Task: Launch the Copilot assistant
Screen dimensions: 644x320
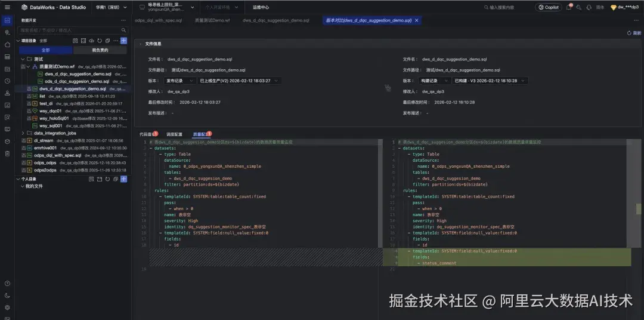Action: pos(549,7)
